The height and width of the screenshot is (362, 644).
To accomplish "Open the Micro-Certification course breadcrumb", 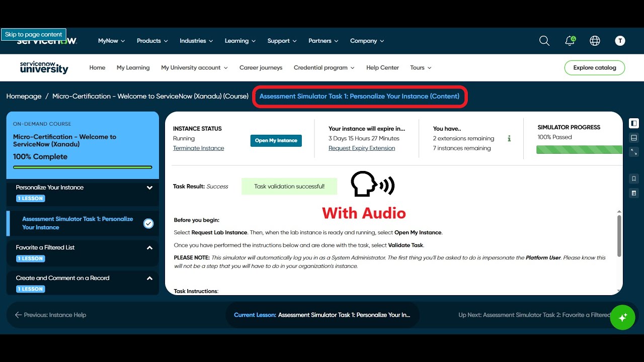I will pos(150,96).
